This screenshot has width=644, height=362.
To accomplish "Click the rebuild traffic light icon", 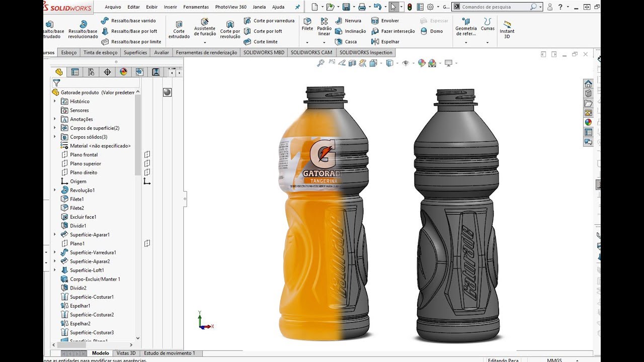I will point(410,7).
